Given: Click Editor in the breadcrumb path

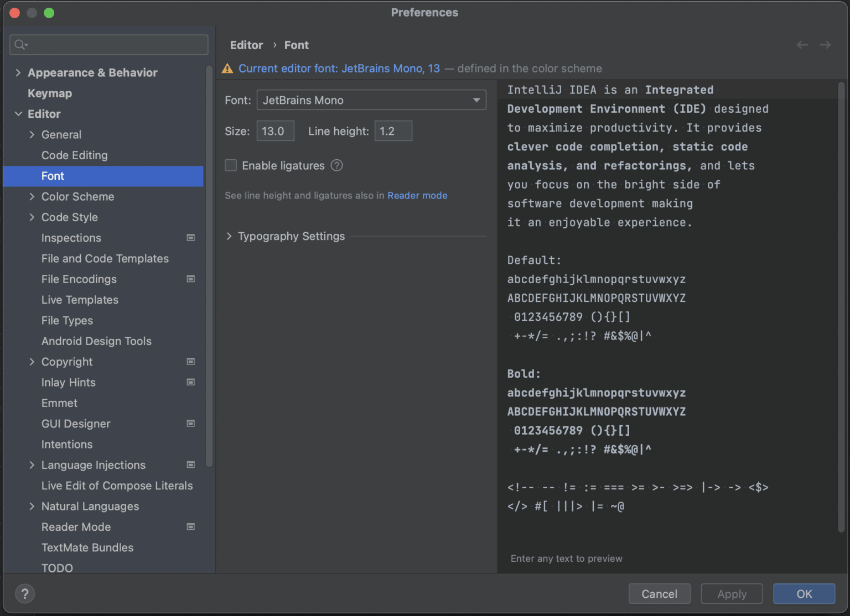Looking at the screenshot, I should pos(246,45).
